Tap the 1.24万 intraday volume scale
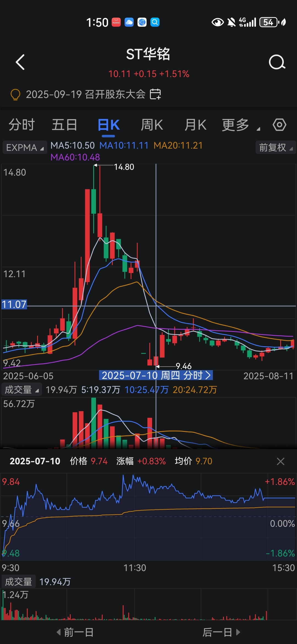Screen dimensions: 297x644 16,595
